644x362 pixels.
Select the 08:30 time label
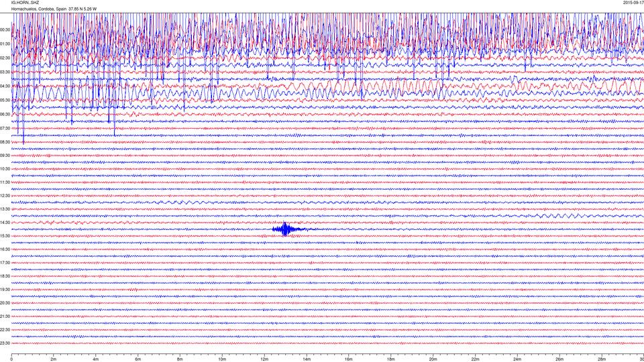(x=5, y=142)
